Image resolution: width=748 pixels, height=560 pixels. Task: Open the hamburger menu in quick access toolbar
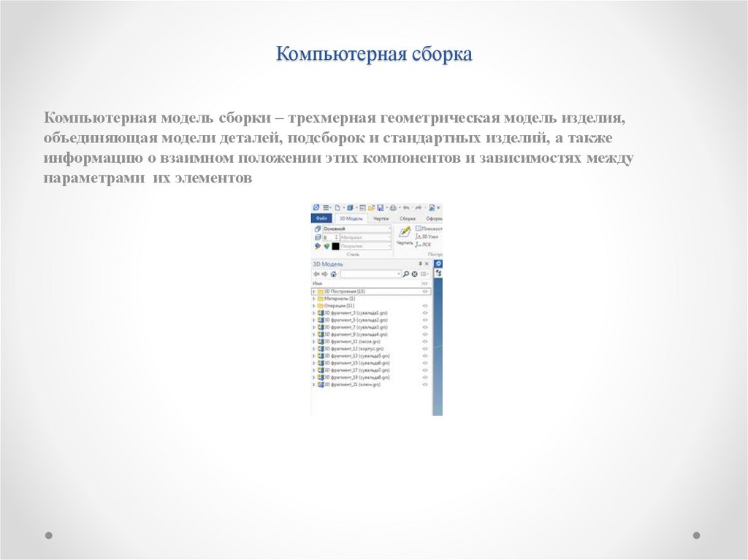326,207
